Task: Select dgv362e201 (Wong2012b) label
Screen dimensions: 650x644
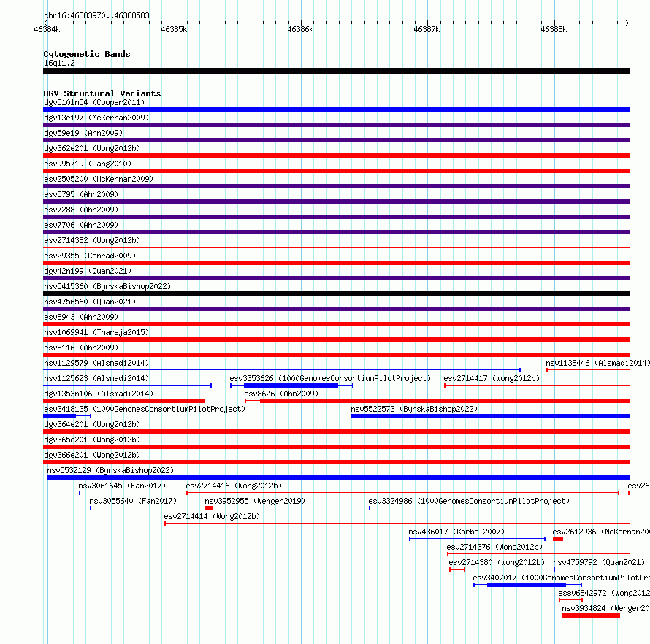Action: pyautogui.click(x=92, y=148)
